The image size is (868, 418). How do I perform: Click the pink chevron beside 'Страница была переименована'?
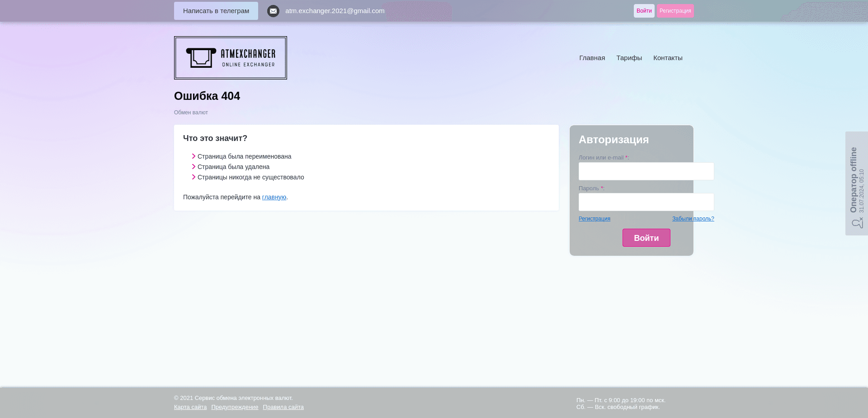pyautogui.click(x=193, y=156)
